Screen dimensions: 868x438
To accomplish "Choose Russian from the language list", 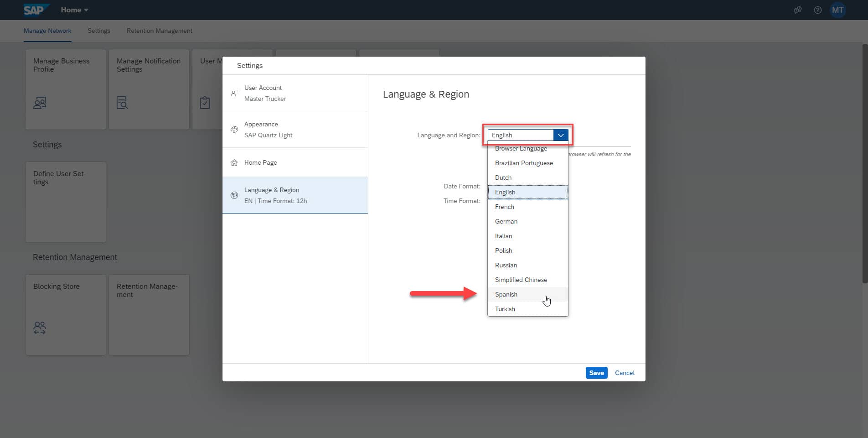I will click(x=528, y=265).
